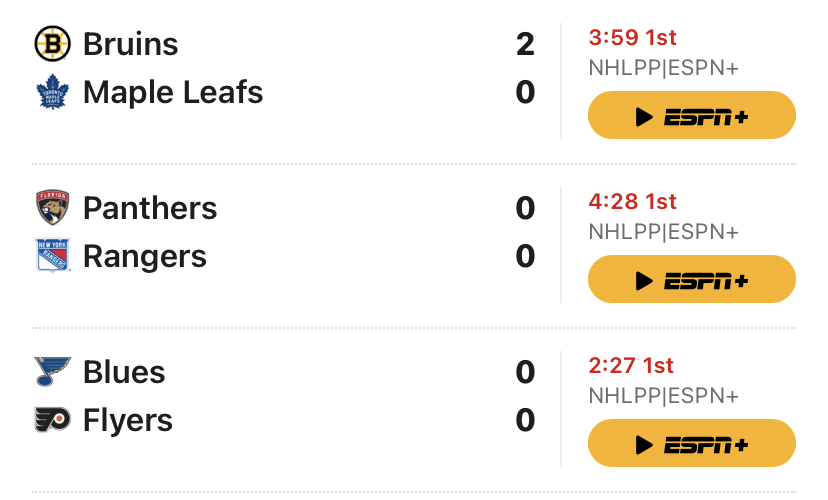Click the 3:59 1st game clock
This screenshot has height=500, width=828.
pyautogui.click(x=633, y=38)
